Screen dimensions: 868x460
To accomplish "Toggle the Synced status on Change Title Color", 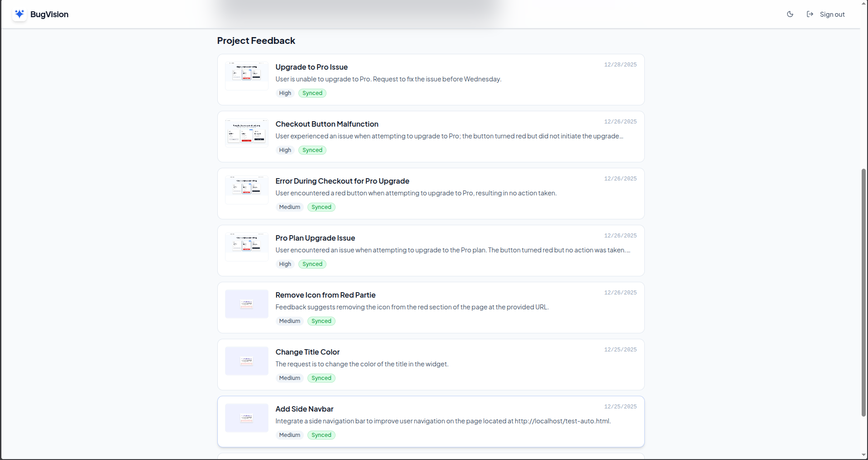I will click(x=321, y=378).
